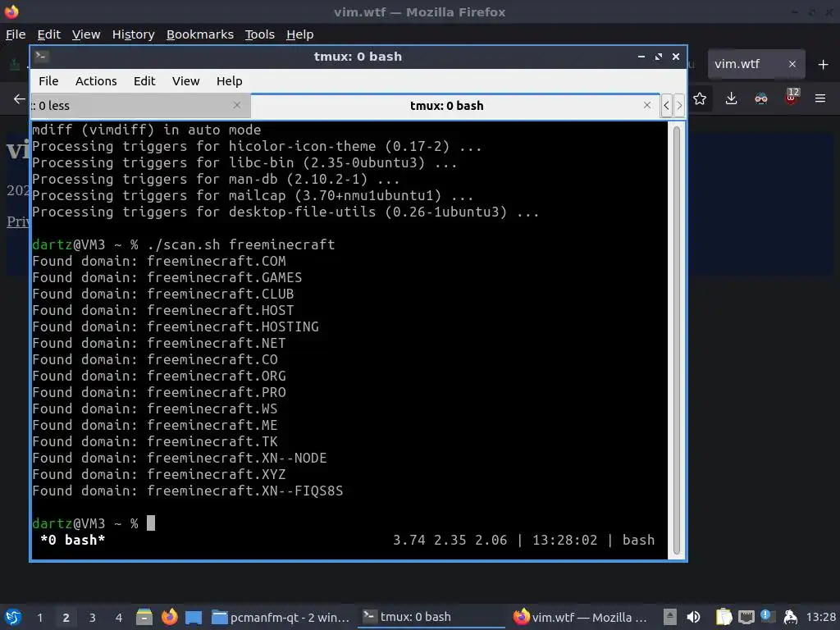Close the vim.wtf Firefox tab

coord(792,64)
